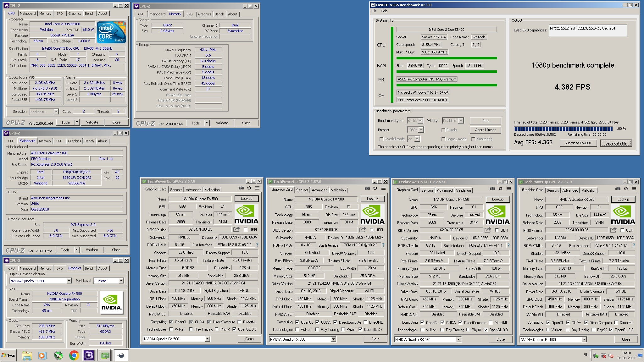Screen dimensions: 644x362
Task: Open Google Chrome from the taskbar
Action: 74,355
